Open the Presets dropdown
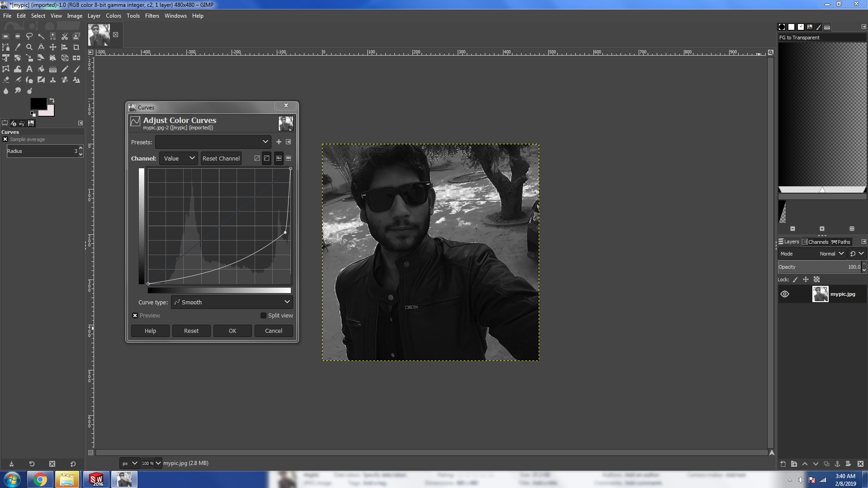Image resolution: width=868 pixels, height=488 pixels. (x=213, y=142)
